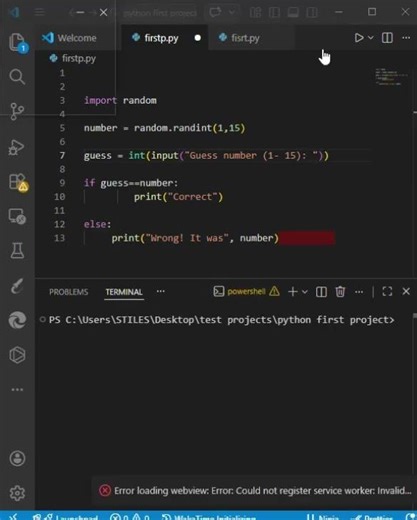Open the application hamburger menu
The height and width of the screenshot is (520, 417).
click(40, 13)
